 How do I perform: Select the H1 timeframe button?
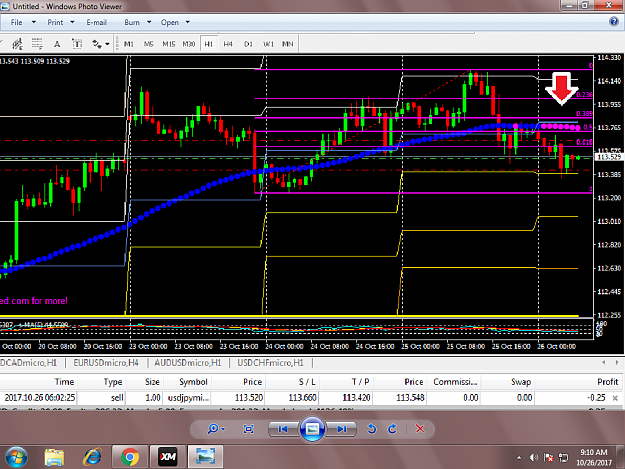click(x=208, y=44)
